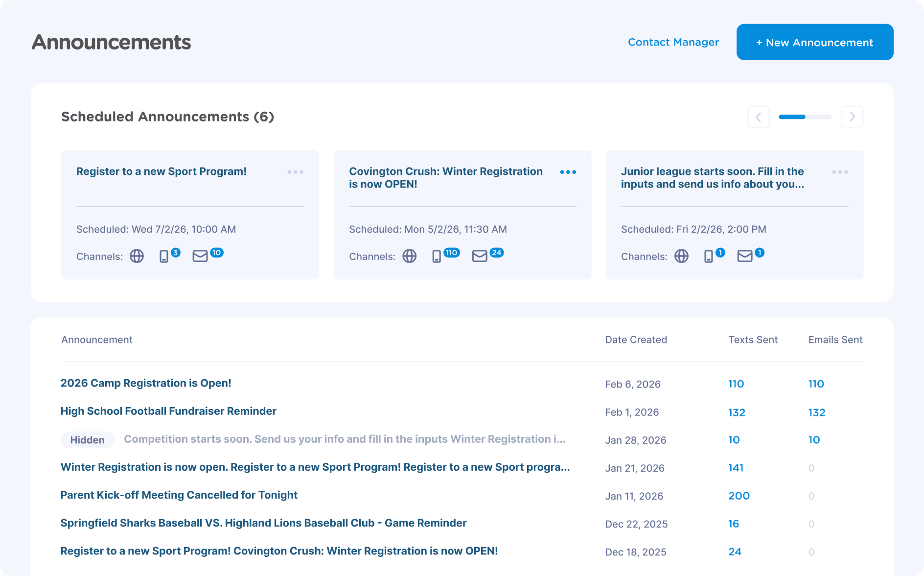Click the carousel progress indicator bar
The height and width of the screenshot is (576, 924).
805,117
